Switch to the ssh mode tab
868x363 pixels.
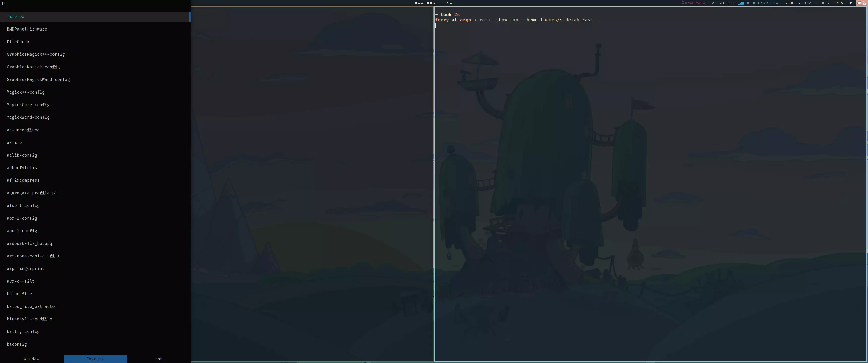159,359
